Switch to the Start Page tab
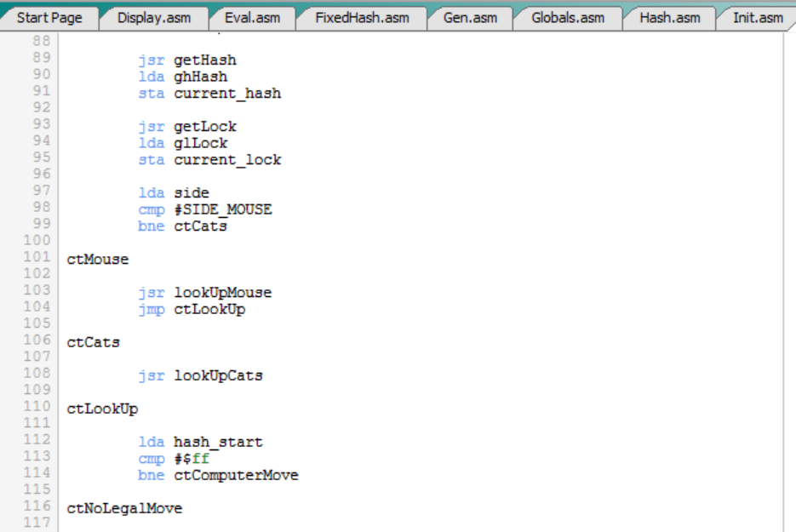The height and width of the screenshot is (532, 796). point(49,18)
